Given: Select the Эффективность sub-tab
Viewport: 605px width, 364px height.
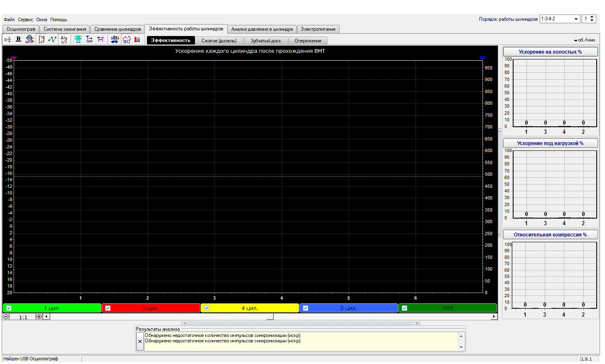Looking at the screenshot, I should tap(171, 40).
